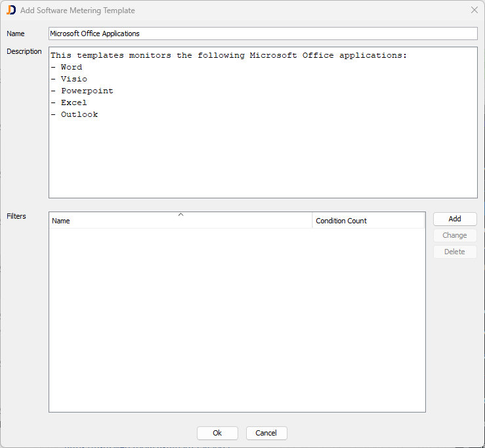Focus the Name input field
The image size is (485, 448).
[263, 34]
